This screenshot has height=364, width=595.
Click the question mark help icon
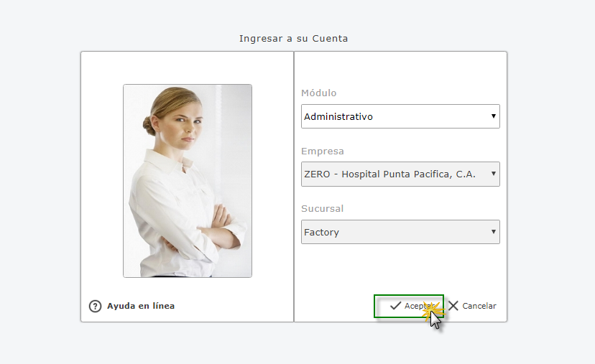coord(95,306)
